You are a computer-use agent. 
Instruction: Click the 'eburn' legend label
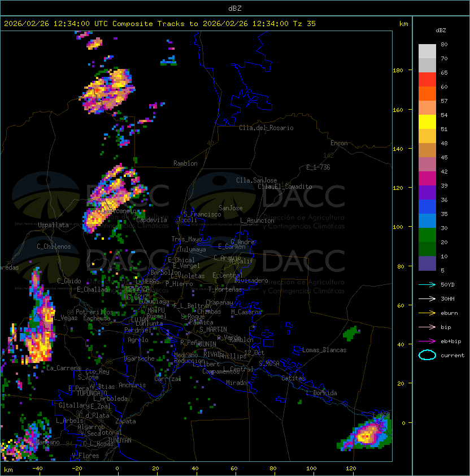tap(449, 313)
